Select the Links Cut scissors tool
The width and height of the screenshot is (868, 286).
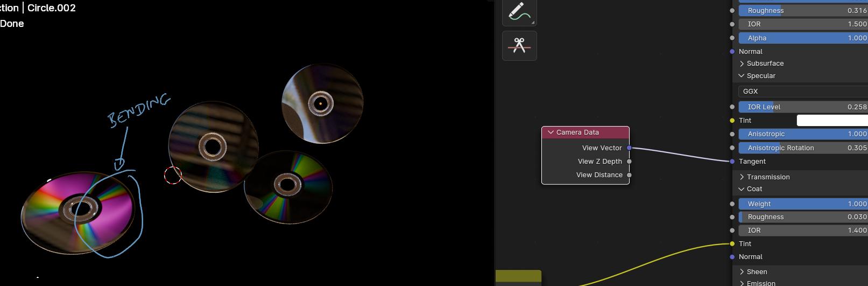[519, 46]
